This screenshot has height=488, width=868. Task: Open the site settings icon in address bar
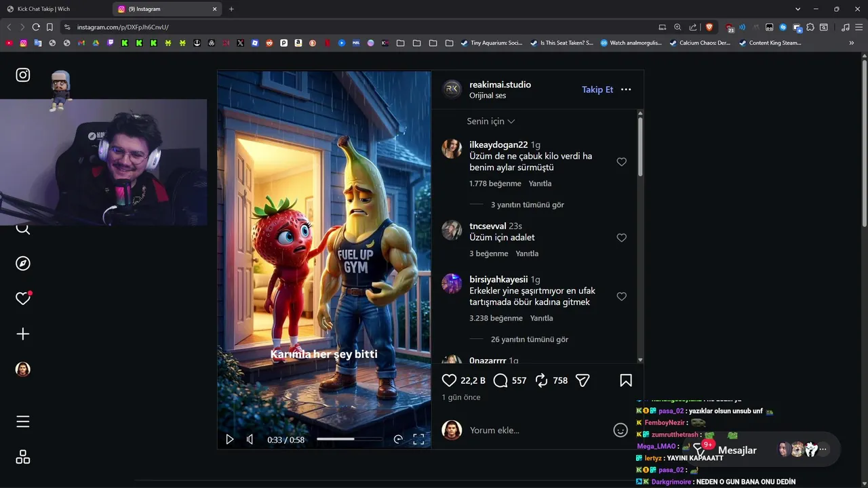coord(66,27)
